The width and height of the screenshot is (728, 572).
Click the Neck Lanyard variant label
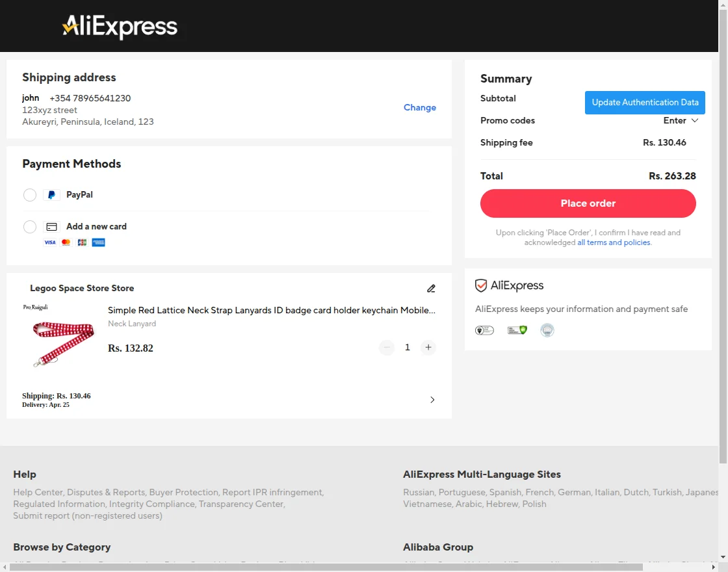tap(132, 324)
